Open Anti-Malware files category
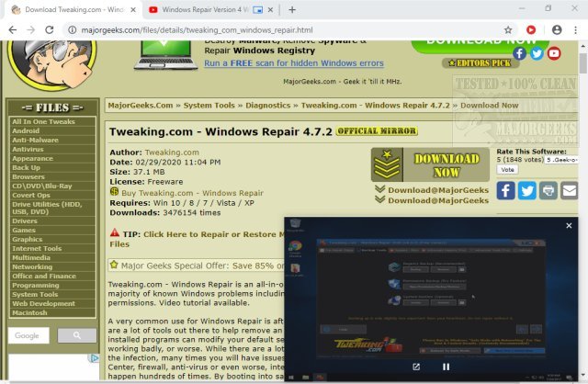The width and height of the screenshot is (588, 384). [x=35, y=140]
